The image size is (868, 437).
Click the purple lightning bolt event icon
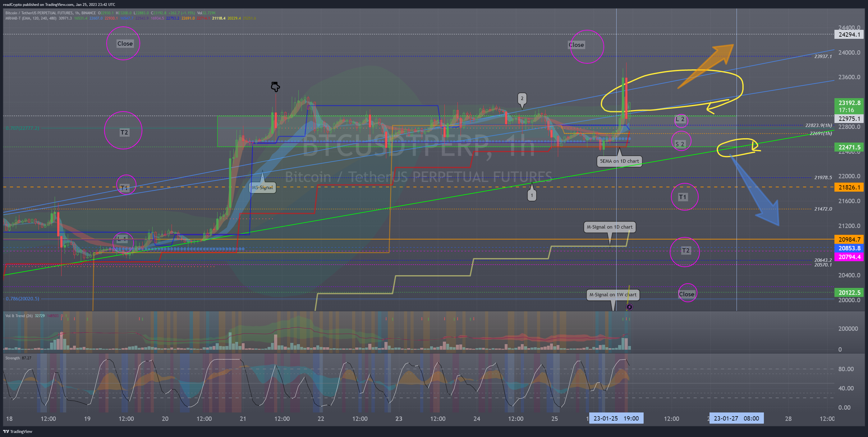point(629,307)
